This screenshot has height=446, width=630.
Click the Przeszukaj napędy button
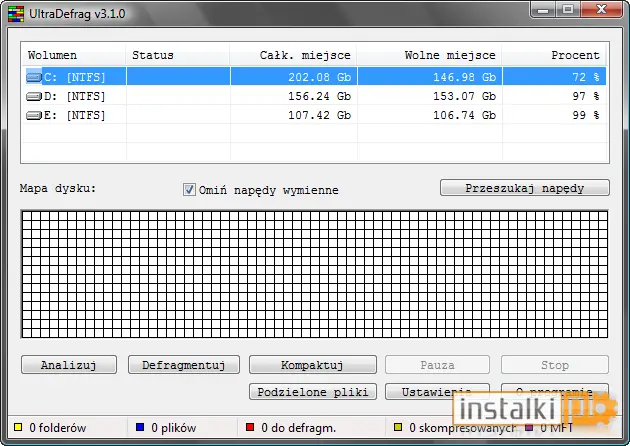(524, 188)
